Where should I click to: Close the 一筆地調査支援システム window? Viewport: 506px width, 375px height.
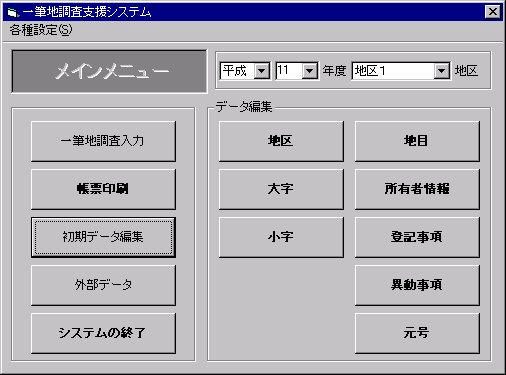point(492,12)
